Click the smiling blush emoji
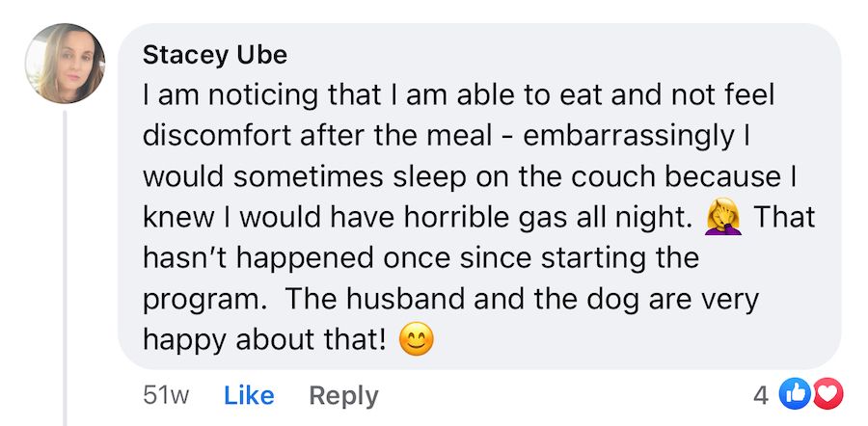Viewport: 868px width, 426px height. click(x=419, y=339)
